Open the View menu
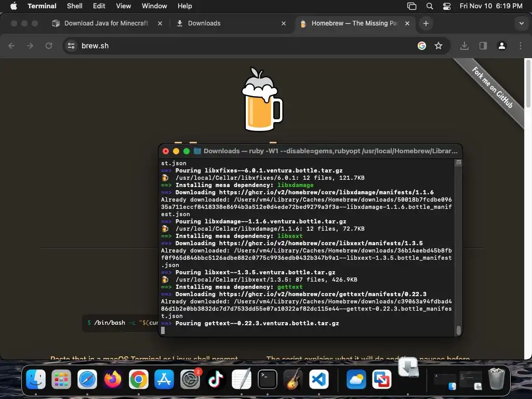 coord(123,6)
